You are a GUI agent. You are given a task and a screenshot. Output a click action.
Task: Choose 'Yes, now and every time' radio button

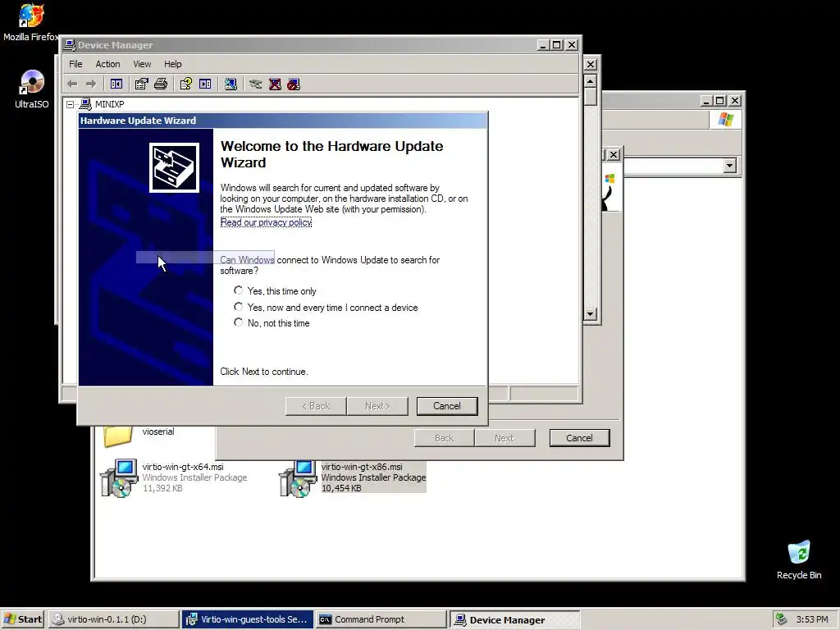239,307
